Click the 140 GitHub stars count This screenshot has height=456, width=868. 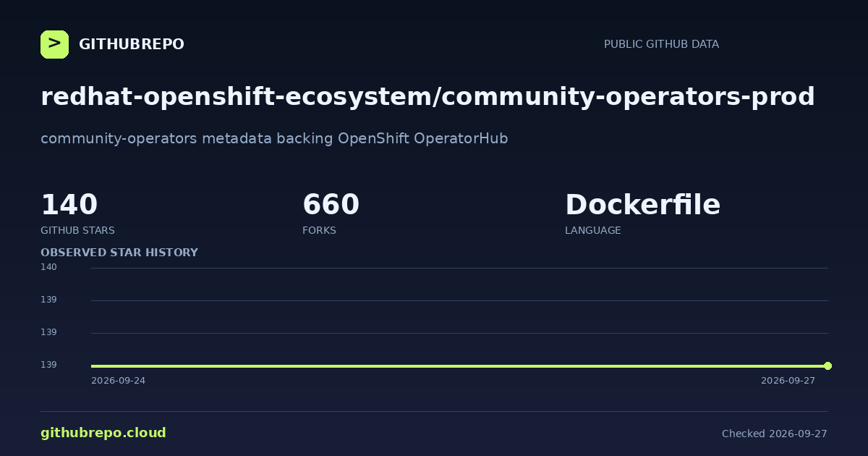pos(69,205)
